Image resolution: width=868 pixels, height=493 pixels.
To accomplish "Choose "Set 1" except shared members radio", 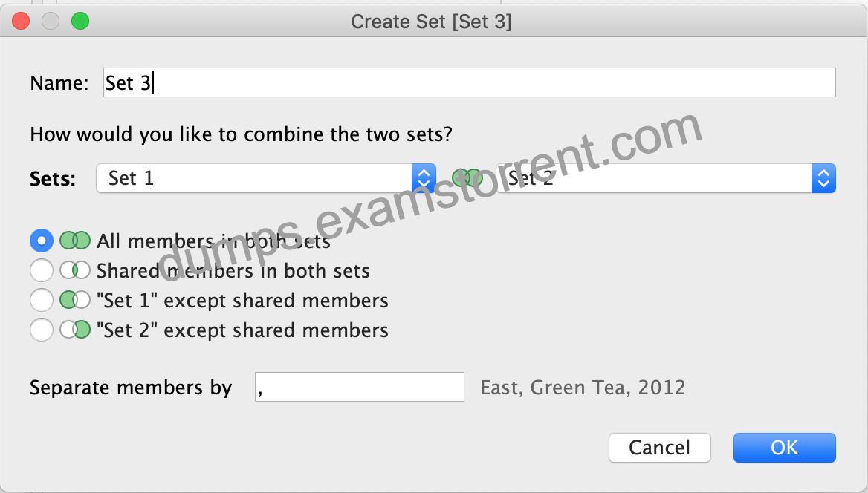I will point(42,300).
